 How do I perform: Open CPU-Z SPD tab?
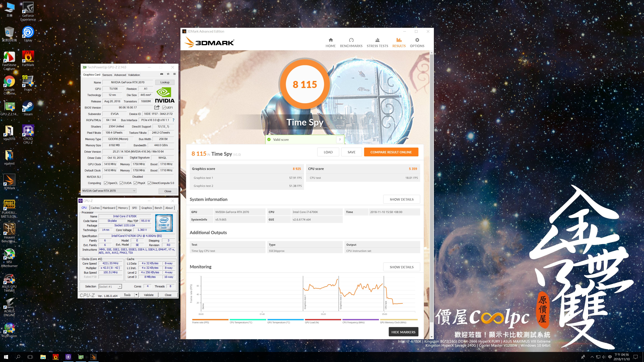click(135, 208)
